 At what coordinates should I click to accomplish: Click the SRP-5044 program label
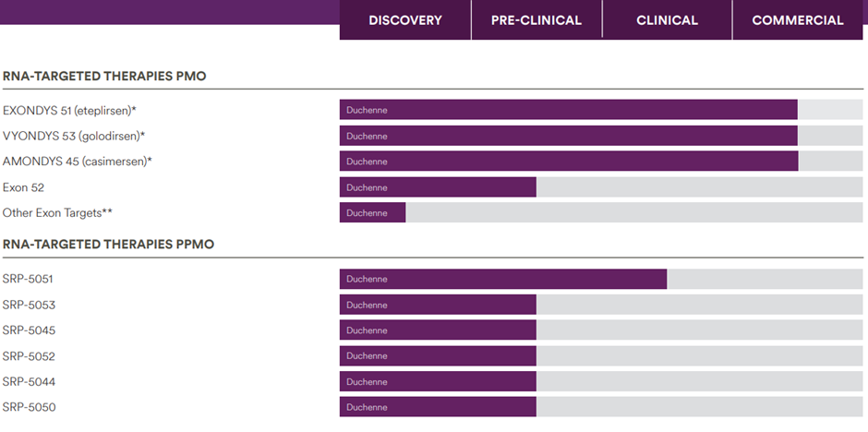(29, 381)
